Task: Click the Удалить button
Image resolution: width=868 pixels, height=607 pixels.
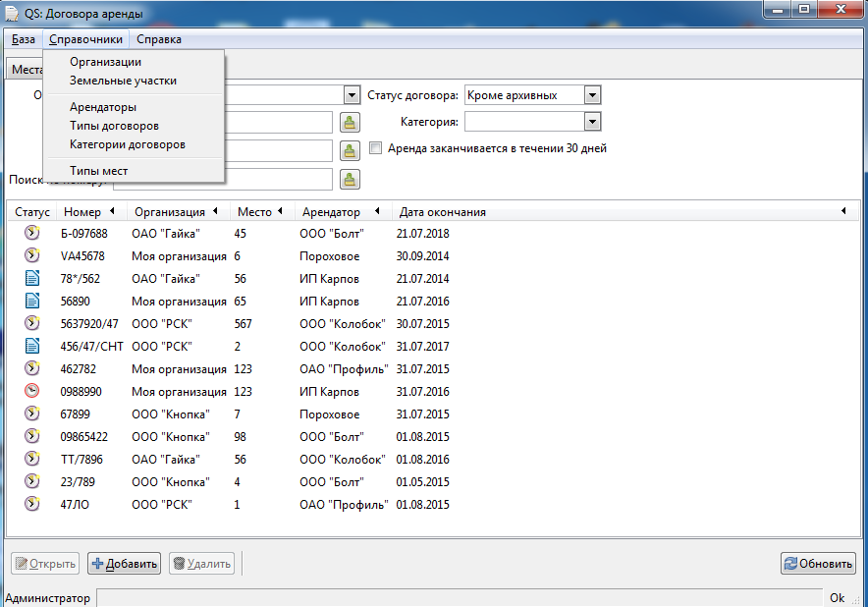Action: click(202, 564)
